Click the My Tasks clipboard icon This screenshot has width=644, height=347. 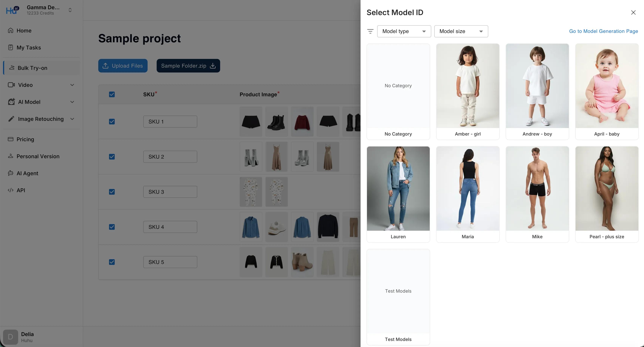[x=11, y=47]
